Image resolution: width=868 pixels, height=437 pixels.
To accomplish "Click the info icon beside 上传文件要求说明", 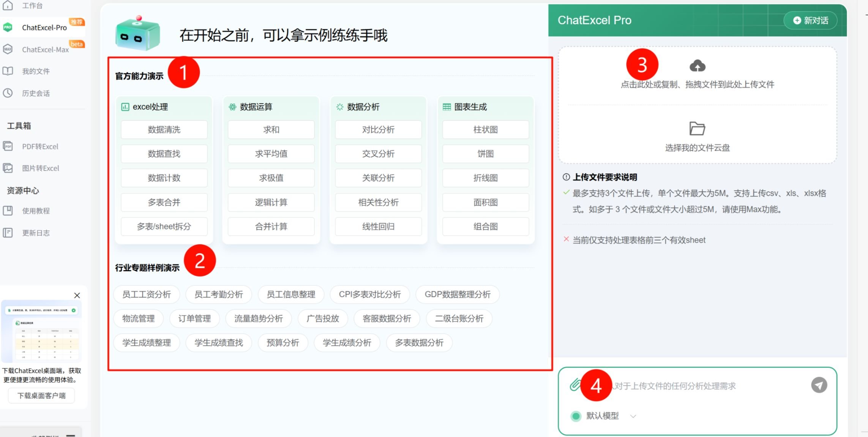I will click(x=566, y=177).
